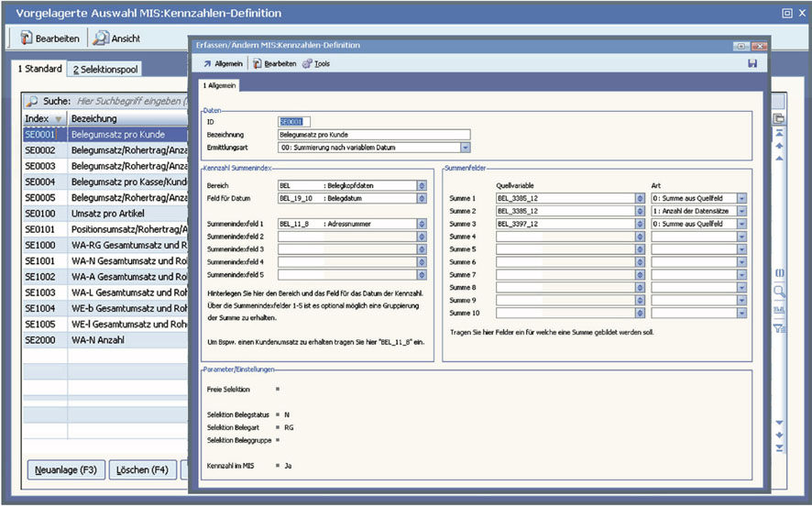Click Bearbeiten in the main window toolbar
This screenshot has width=812, height=507.
(x=54, y=39)
